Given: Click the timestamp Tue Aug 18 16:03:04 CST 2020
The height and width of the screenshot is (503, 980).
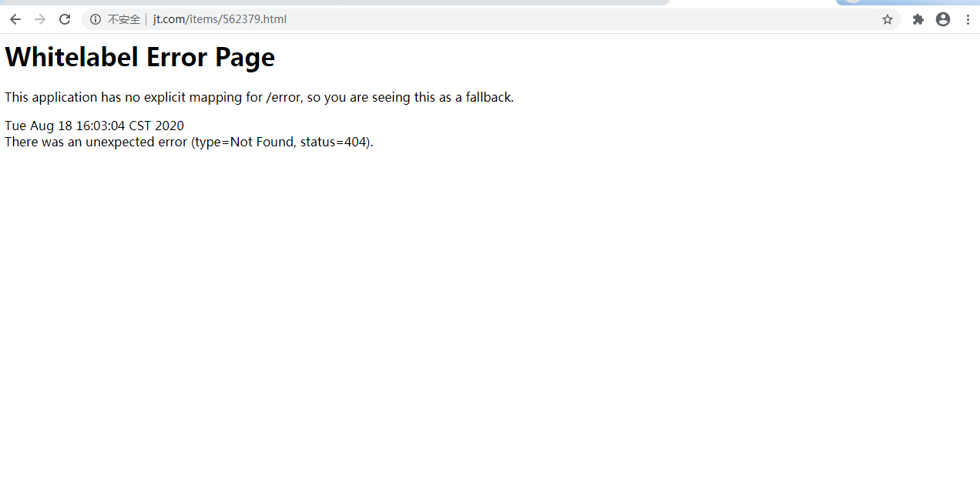Looking at the screenshot, I should (x=94, y=126).
